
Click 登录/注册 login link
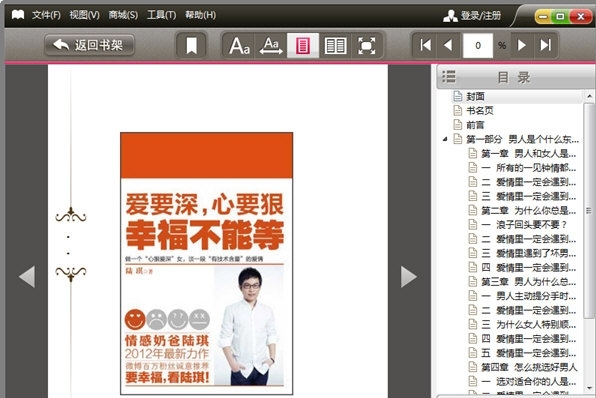coord(472,16)
